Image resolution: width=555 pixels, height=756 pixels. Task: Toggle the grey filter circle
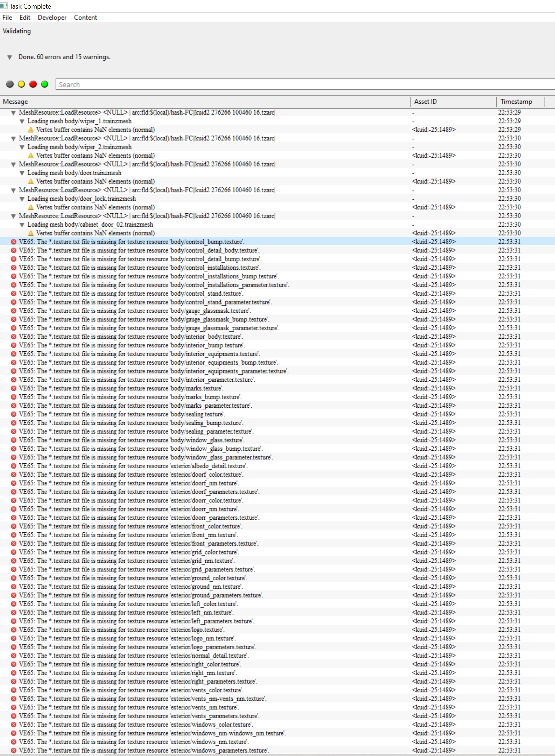(x=10, y=84)
